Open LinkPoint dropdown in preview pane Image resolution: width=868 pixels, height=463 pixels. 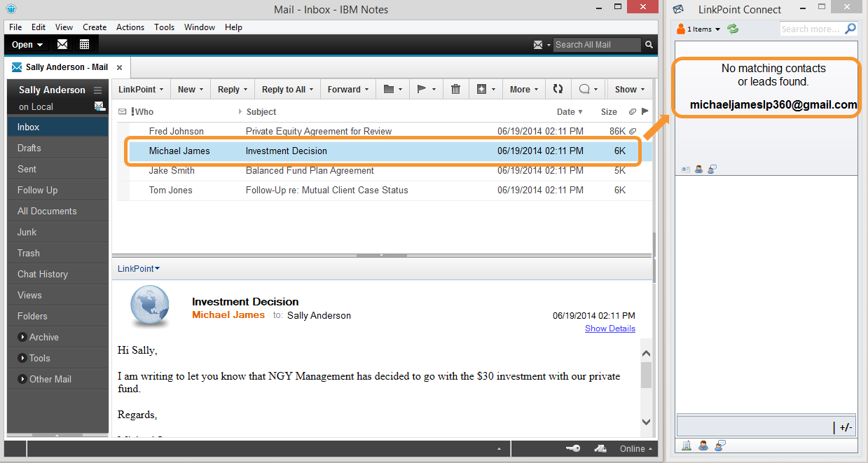139,268
